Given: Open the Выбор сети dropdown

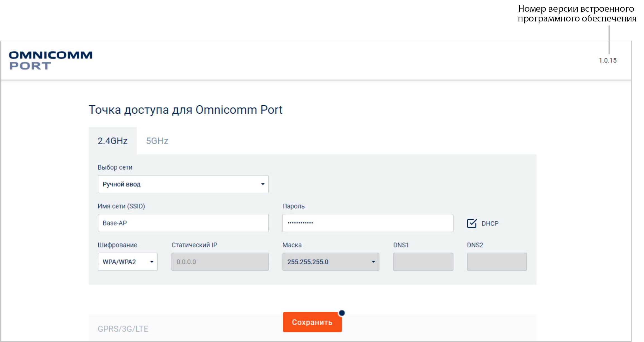Looking at the screenshot, I should (183, 184).
